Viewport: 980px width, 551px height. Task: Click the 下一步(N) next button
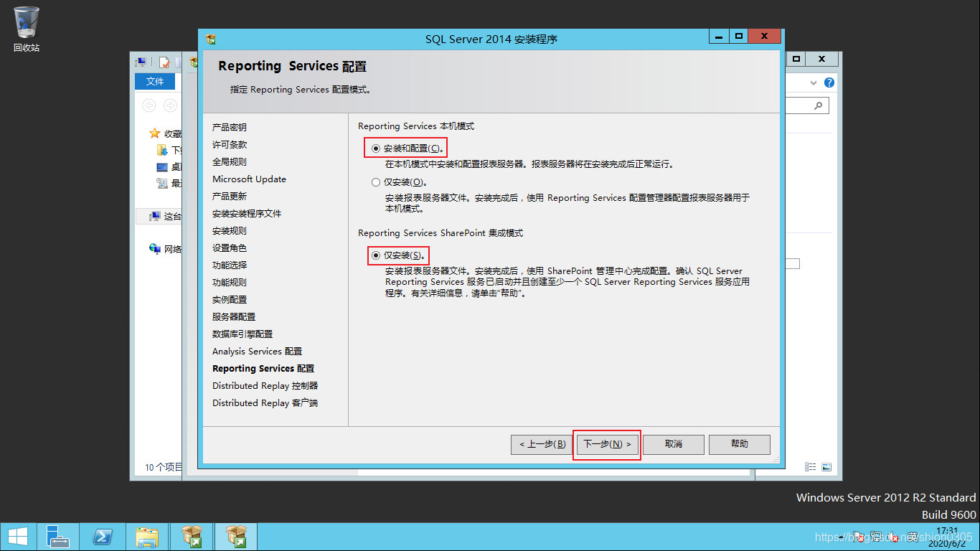607,444
